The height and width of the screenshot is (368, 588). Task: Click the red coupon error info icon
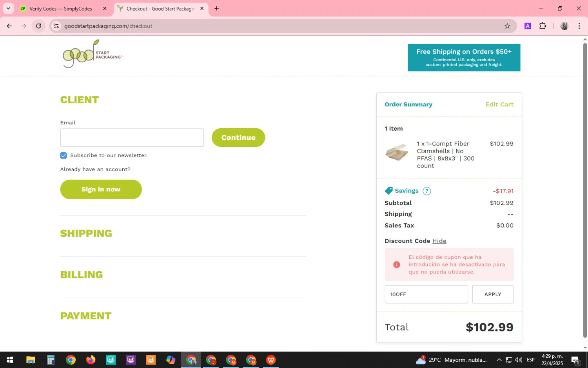(396, 264)
